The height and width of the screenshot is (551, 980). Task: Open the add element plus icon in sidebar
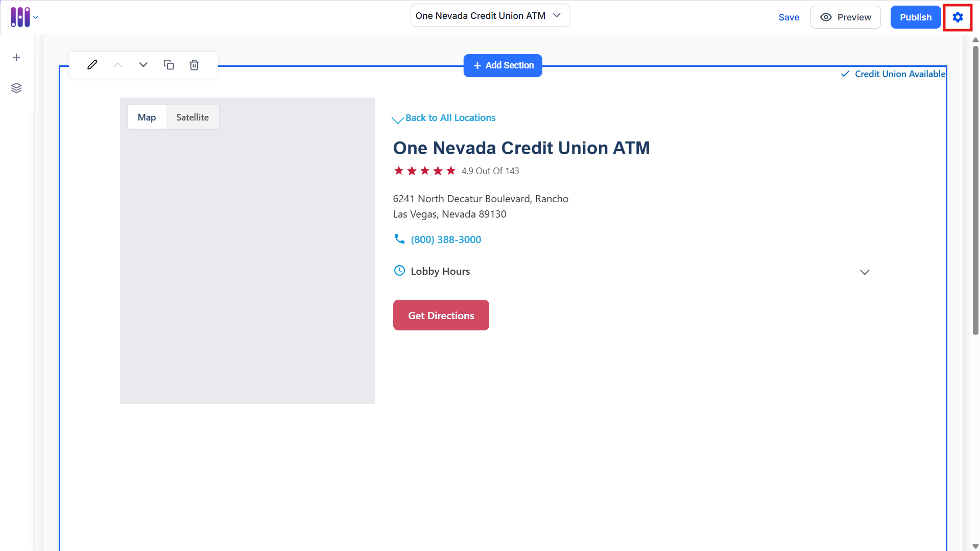pyautogui.click(x=16, y=57)
